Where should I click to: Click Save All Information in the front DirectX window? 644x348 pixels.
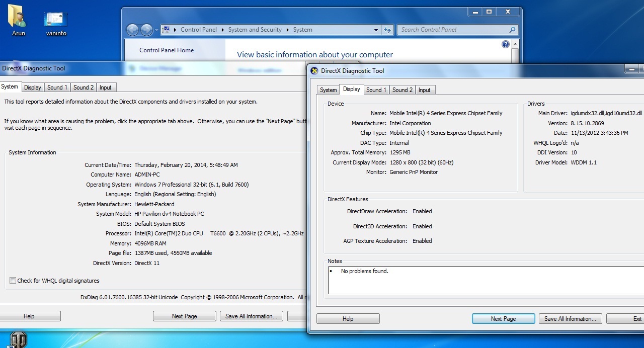click(x=570, y=319)
